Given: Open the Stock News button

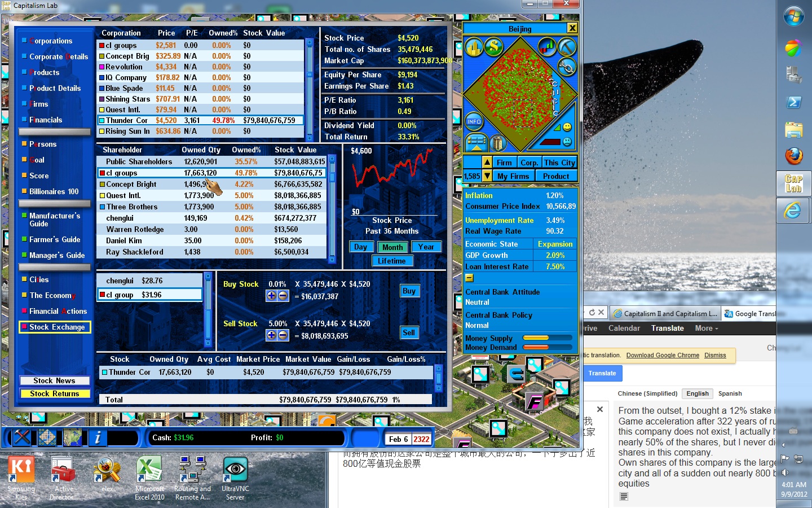Looking at the screenshot, I should [x=55, y=380].
